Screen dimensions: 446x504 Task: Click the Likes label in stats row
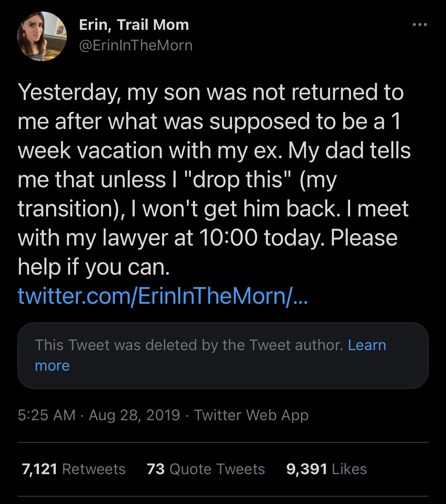click(349, 469)
